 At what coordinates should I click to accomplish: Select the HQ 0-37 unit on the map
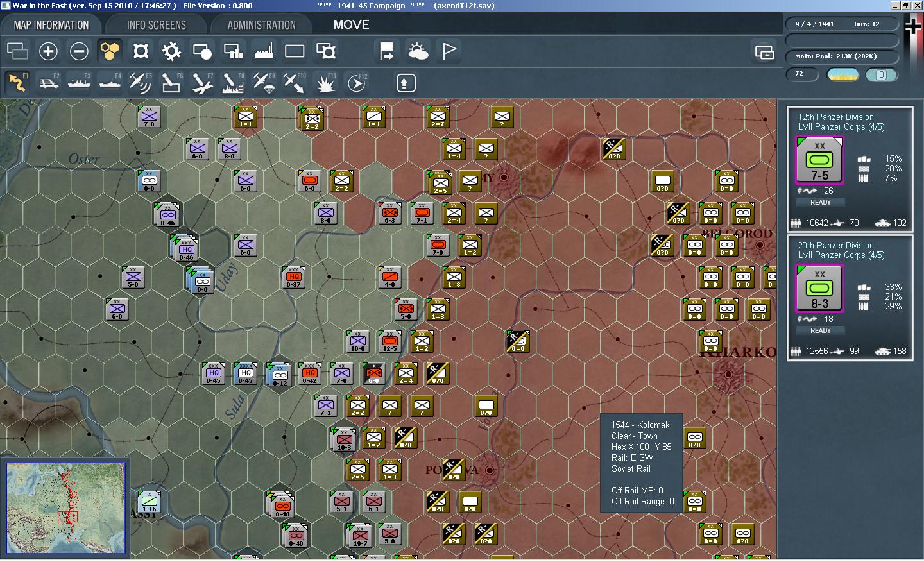293,277
